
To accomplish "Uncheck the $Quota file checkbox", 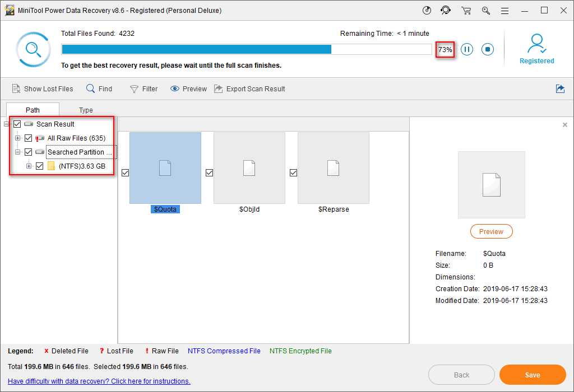I will [125, 172].
